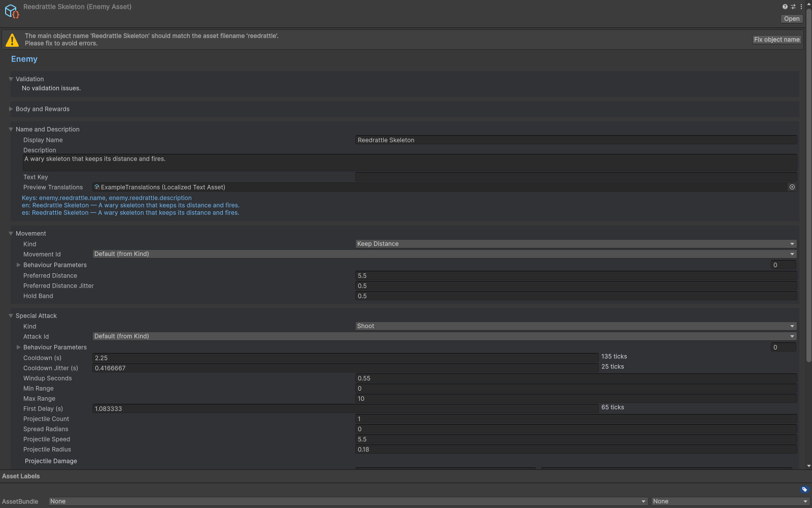Open object picker for Preview Translations
This screenshot has width=812, height=508.
coord(792,187)
